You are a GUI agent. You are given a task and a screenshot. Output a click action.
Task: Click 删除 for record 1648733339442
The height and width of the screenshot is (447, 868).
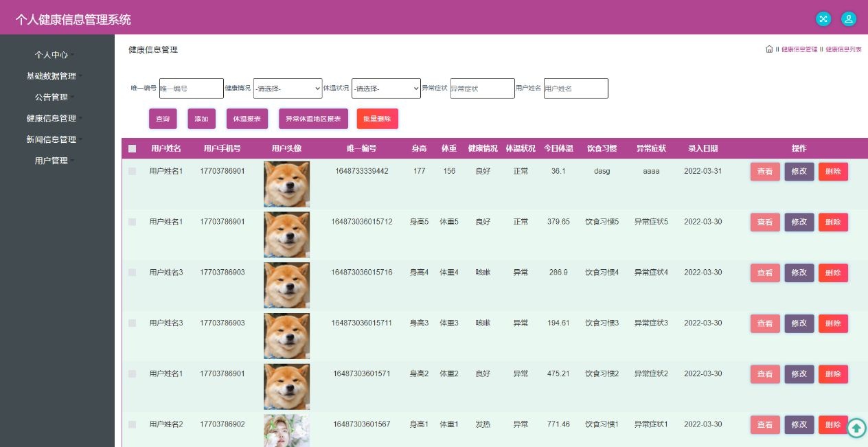(833, 172)
